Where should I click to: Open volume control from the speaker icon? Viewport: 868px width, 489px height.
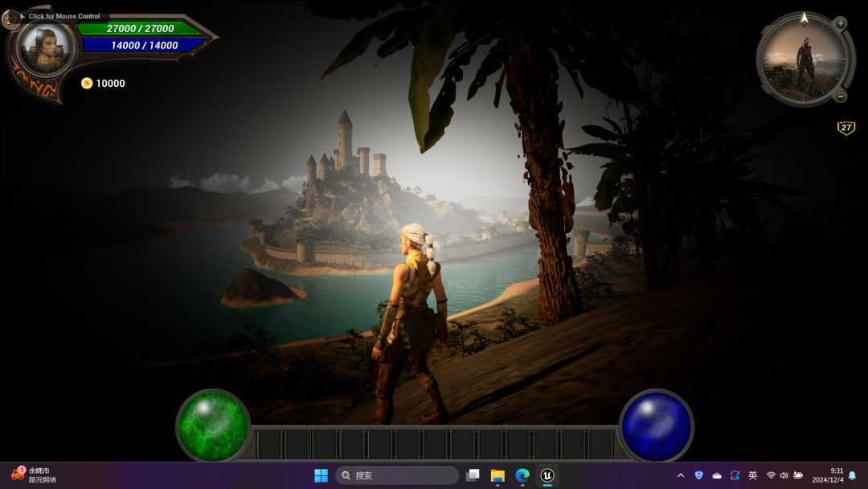[784, 475]
